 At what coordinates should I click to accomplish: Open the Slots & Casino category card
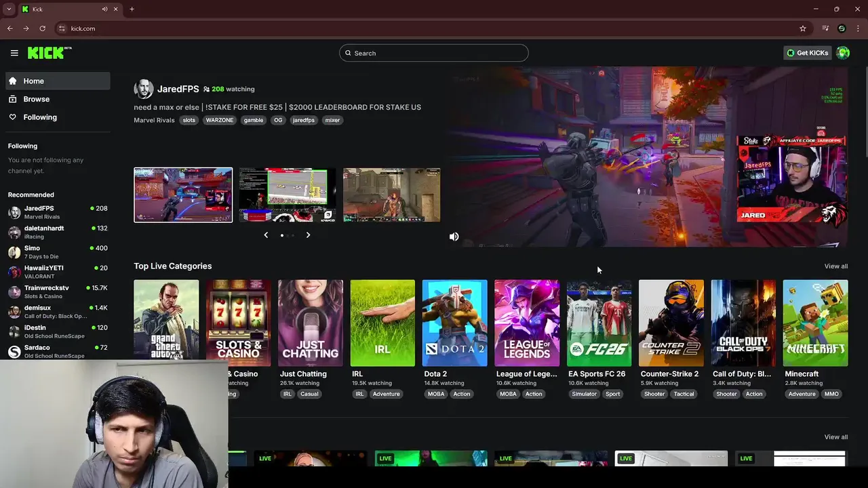coord(238,323)
